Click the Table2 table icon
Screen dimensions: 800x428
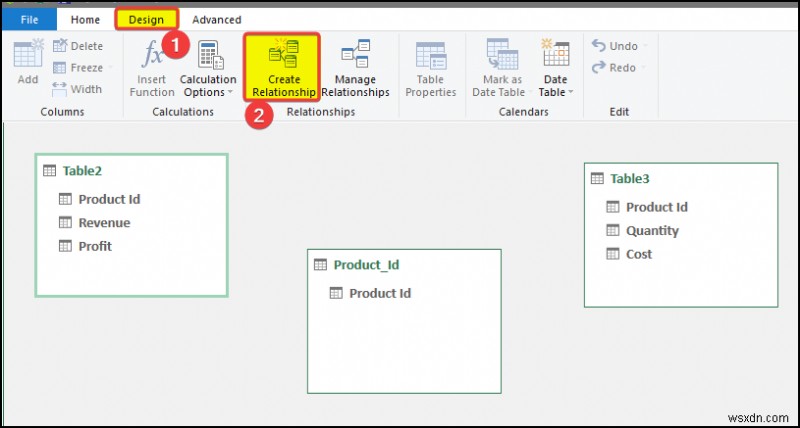(49, 170)
